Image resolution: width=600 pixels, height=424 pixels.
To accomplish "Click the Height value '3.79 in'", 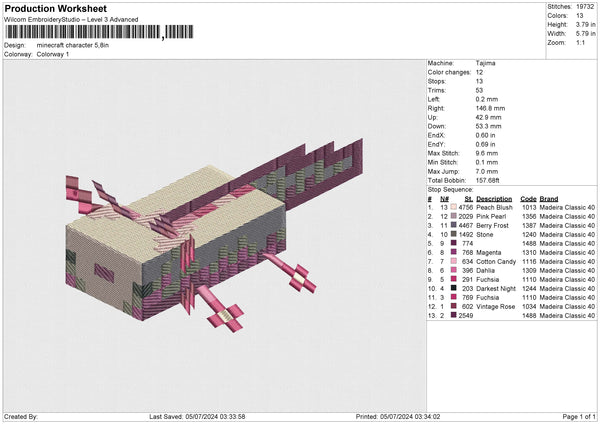I will click(x=585, y=24).
